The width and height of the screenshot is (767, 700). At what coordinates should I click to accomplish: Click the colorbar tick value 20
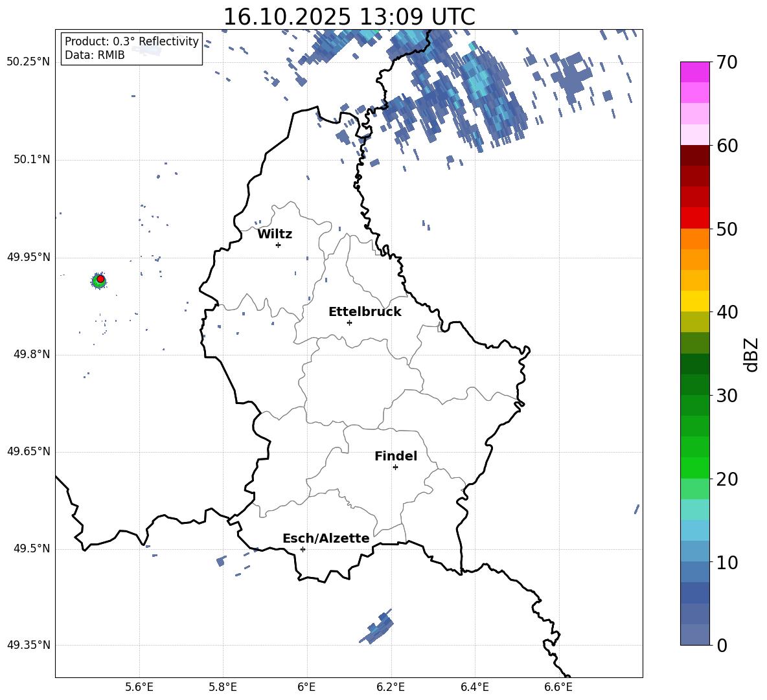click(727, 479)
